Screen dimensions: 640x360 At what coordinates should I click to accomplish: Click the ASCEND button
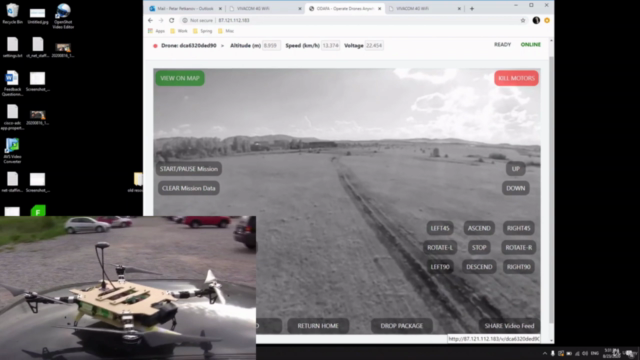click(479, 228)
